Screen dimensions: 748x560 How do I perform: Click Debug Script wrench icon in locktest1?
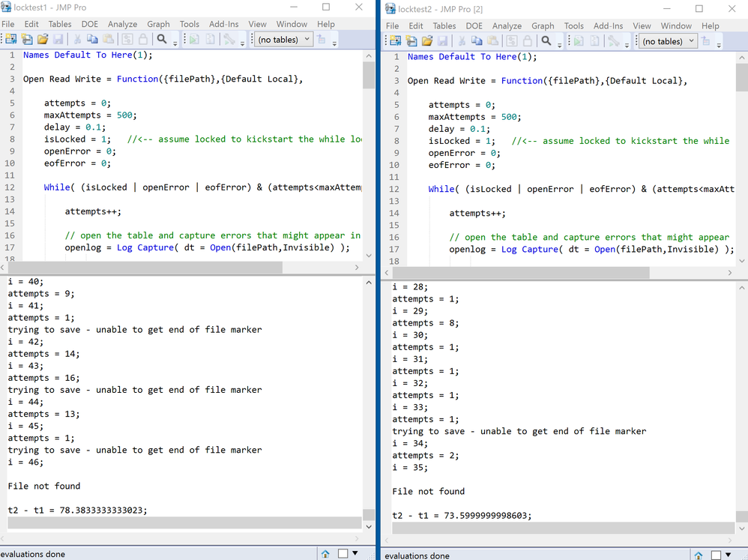[229, 40]
